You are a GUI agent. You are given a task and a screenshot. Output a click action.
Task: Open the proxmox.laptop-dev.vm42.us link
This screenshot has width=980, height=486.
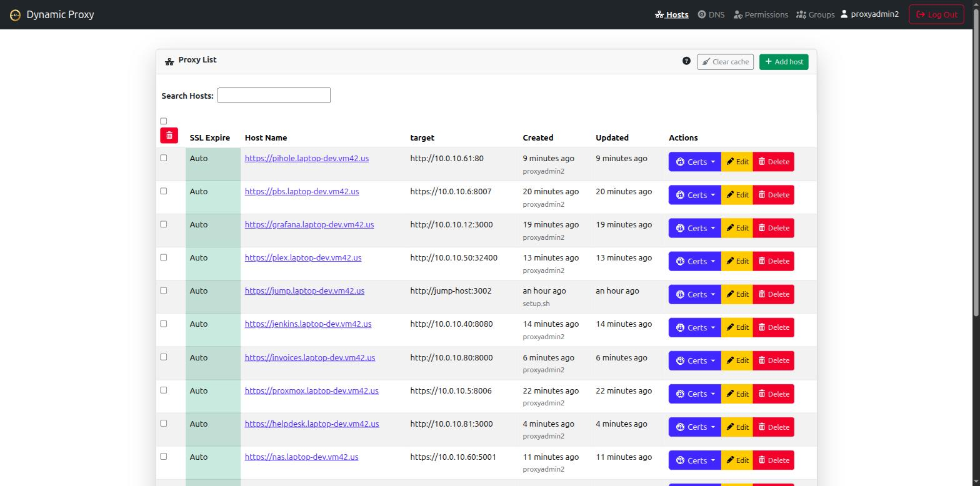(x=312, y=390)
